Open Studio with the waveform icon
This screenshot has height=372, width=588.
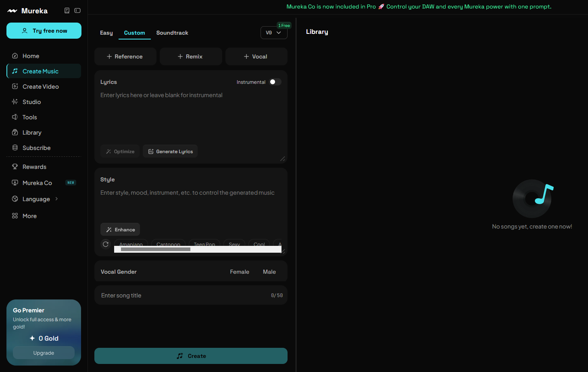[x=15, y=102]
